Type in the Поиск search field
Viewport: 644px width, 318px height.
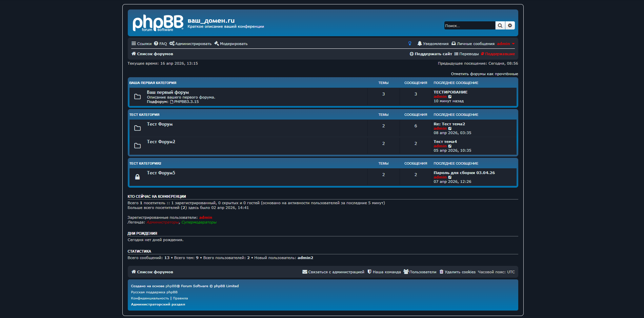pos(469,26)
